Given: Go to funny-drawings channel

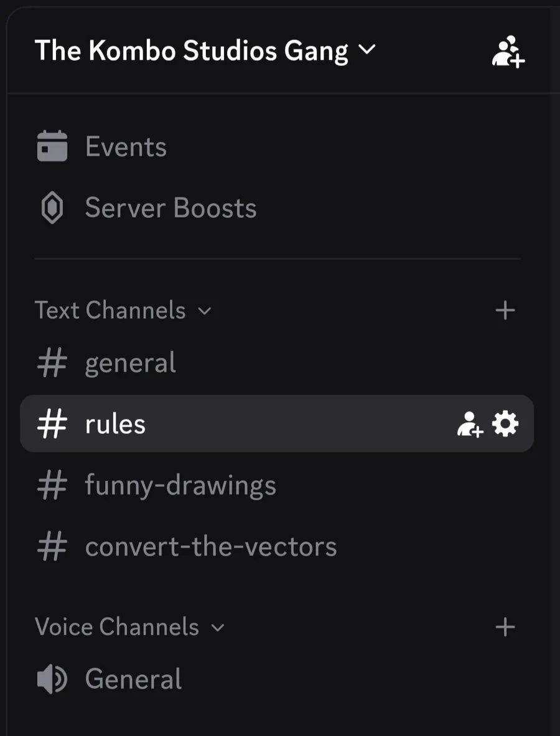Looking at the screenshot, I should point(180,486).
